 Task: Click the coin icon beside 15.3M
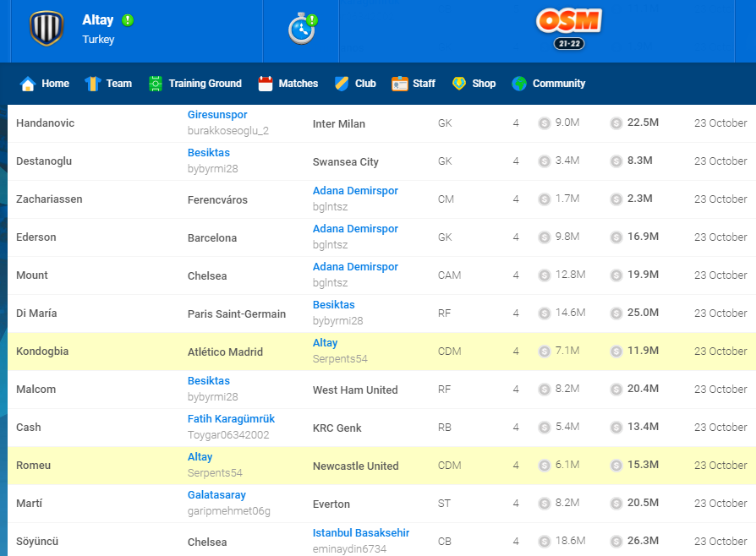click(x=616, y=466)
